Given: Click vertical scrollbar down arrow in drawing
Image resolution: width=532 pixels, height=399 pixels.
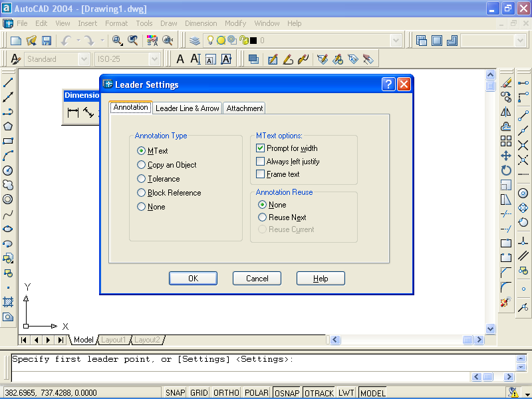Looking at the screenshot, I should tap(490, 328).
